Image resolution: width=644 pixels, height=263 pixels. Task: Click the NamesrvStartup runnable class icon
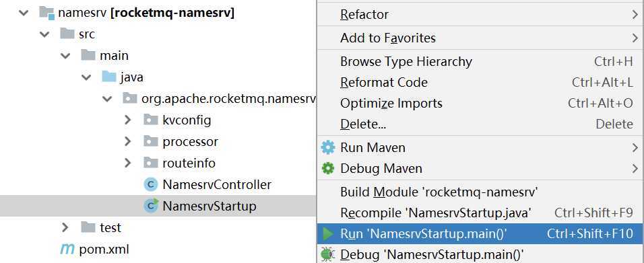coord(151,206)
